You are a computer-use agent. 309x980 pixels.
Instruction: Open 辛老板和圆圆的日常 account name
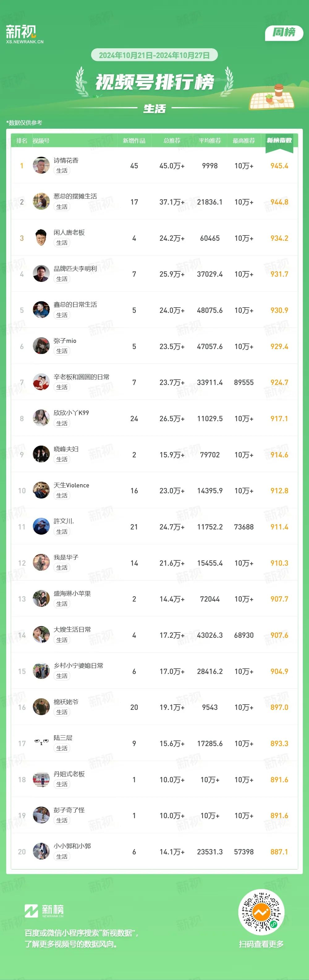[x=81, y=377]
